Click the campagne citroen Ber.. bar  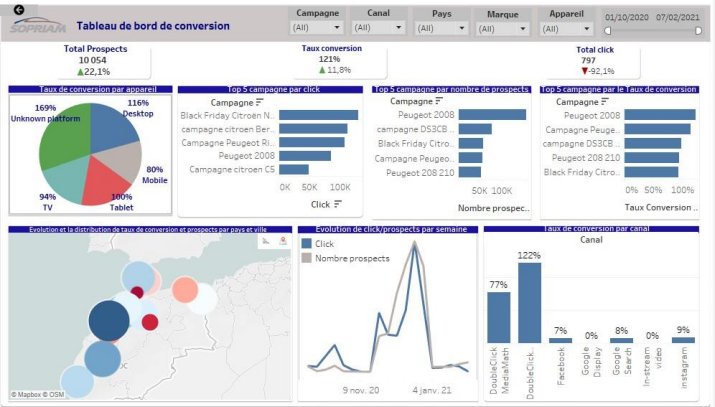point(313,129)
